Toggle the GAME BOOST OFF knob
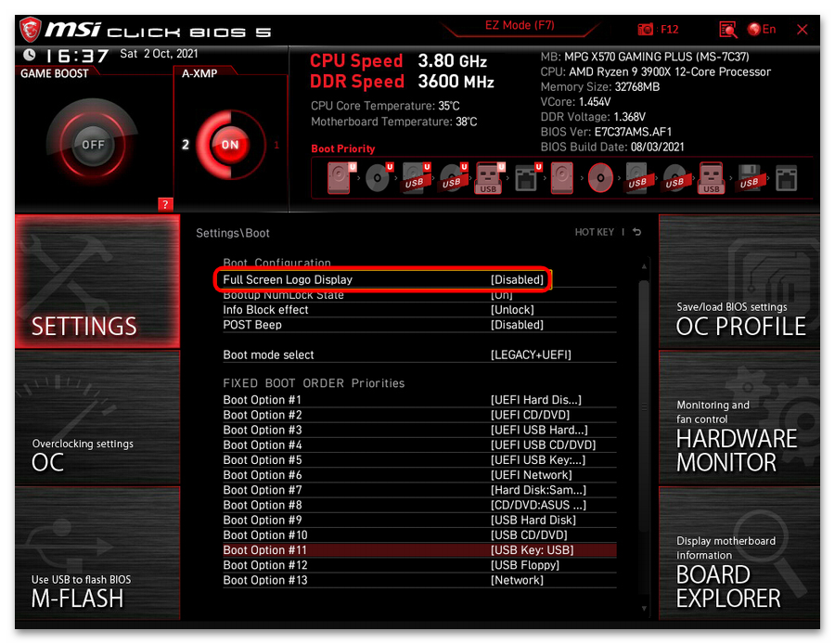The width and height of the screenshot is (835, 644). pos(93,145)
